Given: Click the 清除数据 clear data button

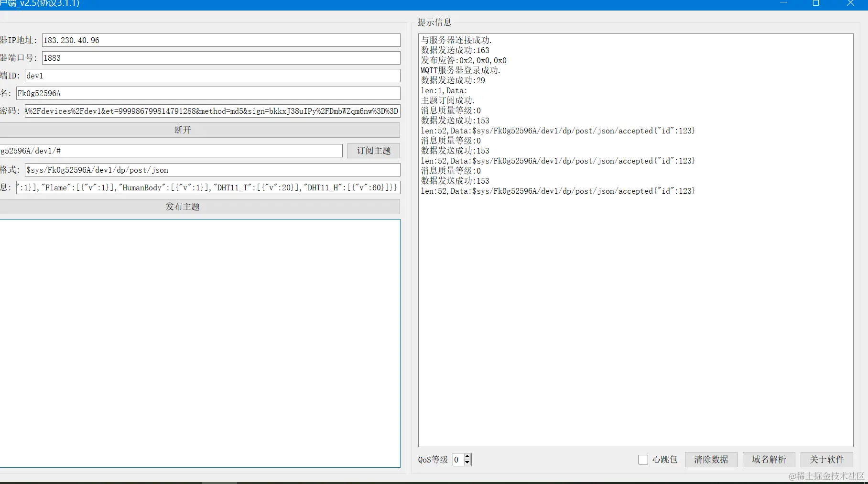Looking at the screenshot, I should coord(711,460).
